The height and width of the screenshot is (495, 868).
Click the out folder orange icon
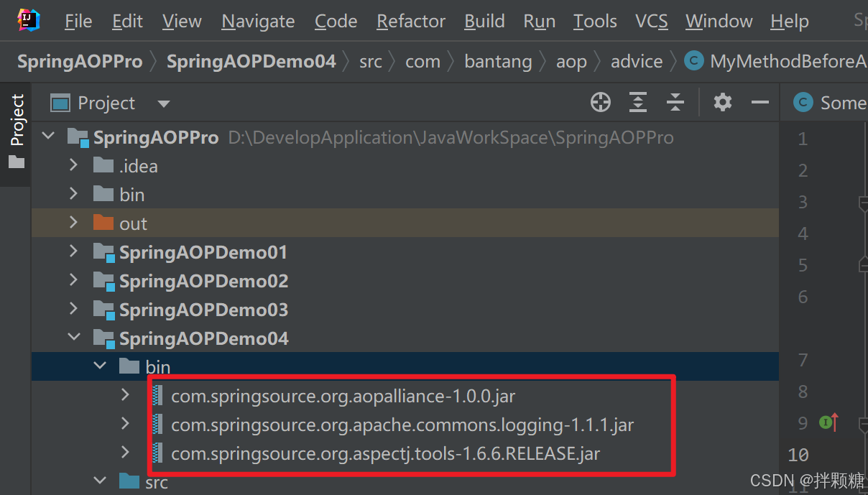(x=103, y=222)
